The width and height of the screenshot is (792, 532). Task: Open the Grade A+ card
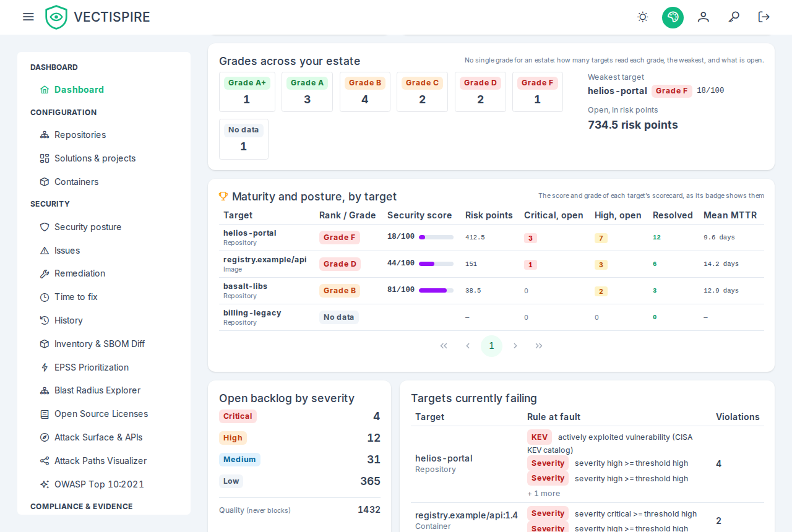click(x=247, y=92)
